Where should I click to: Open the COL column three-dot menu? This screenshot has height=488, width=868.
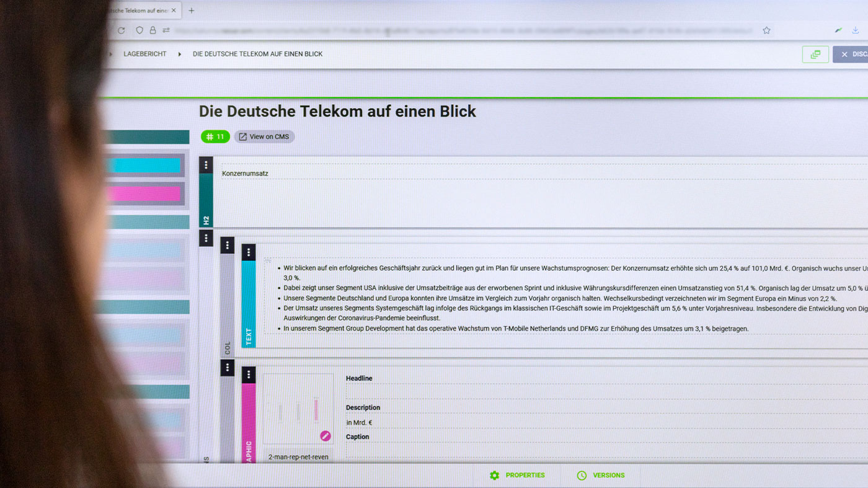click(x=228, y=245)
